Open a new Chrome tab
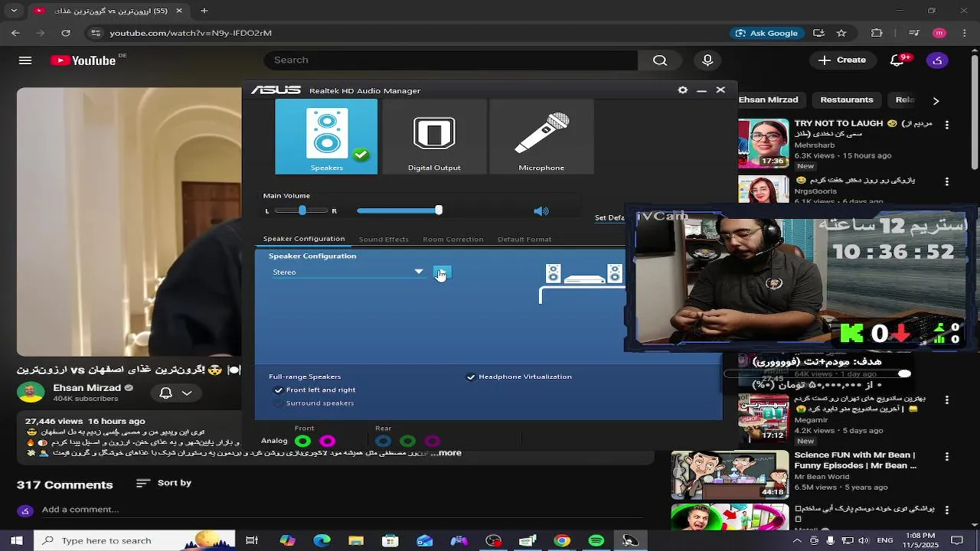The image size is (980, 551). point(204,11)
